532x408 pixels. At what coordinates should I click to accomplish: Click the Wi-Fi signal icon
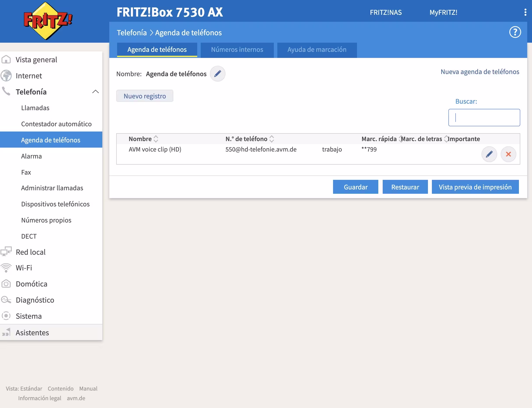6,268
